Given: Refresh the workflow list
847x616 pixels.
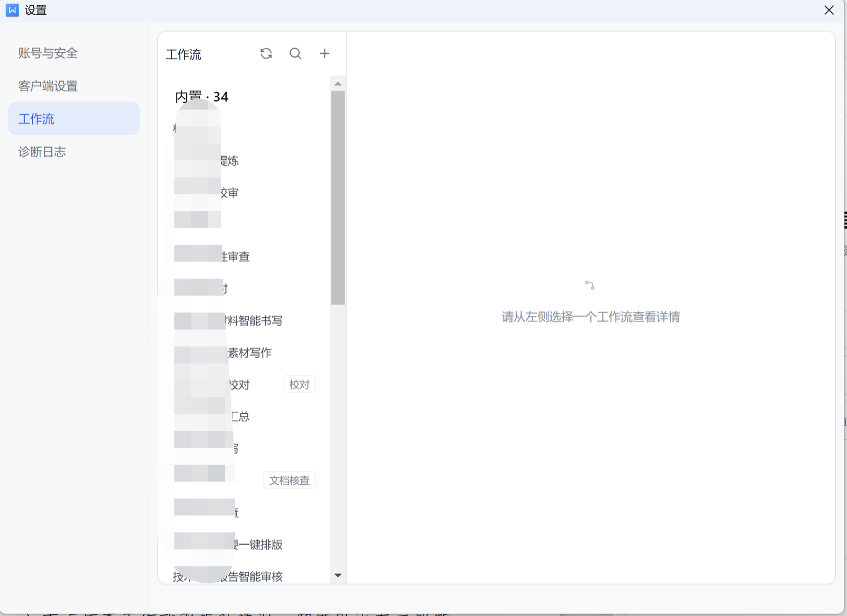Looking at the screenshot, I should (x=266, y=53).
